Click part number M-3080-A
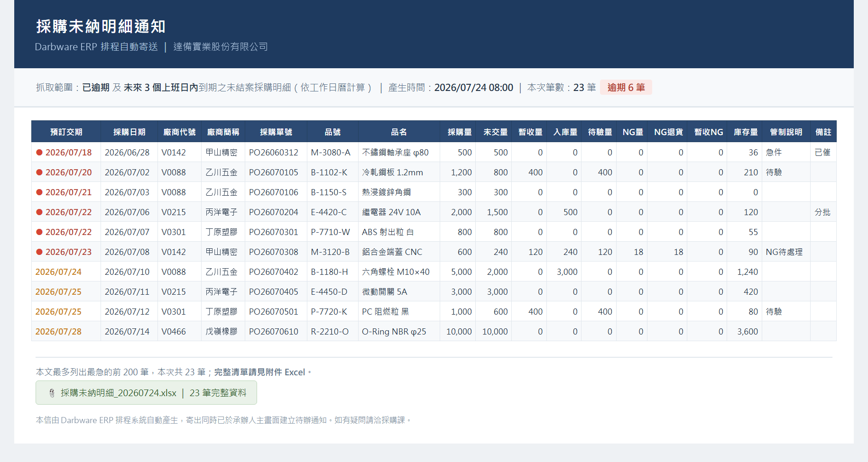The height and width of the screenshot is (462, 868). pos(331,153)
